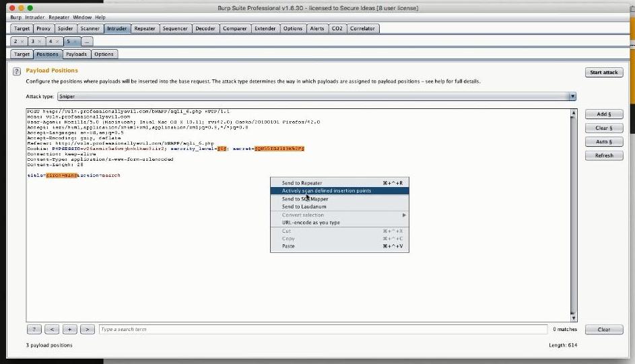
Task: Click the Add § button
Action: pyautogui.click(x=604, y=114)
